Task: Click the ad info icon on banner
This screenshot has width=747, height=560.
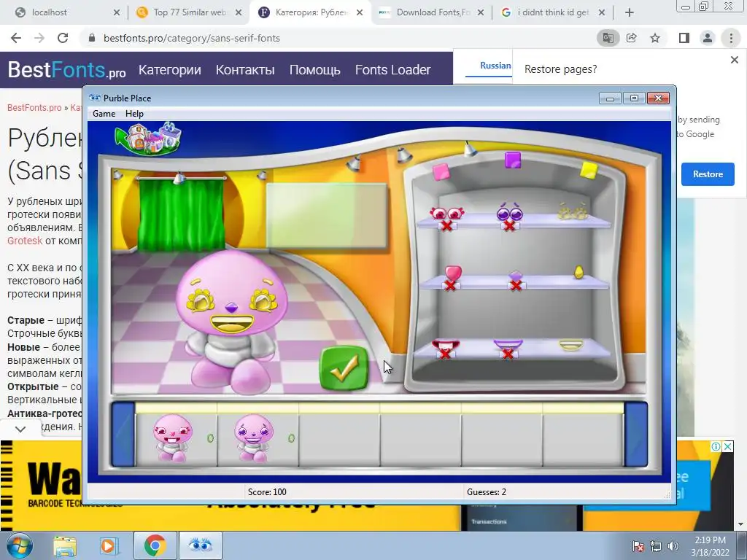Action: [x=716, y=446]
